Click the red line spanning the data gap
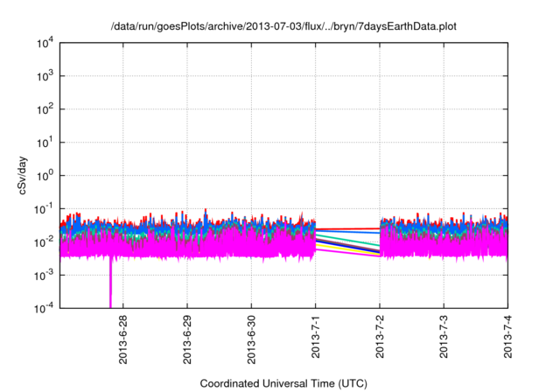The width and height of the screenshot is (560, 392). coord(347,228)
